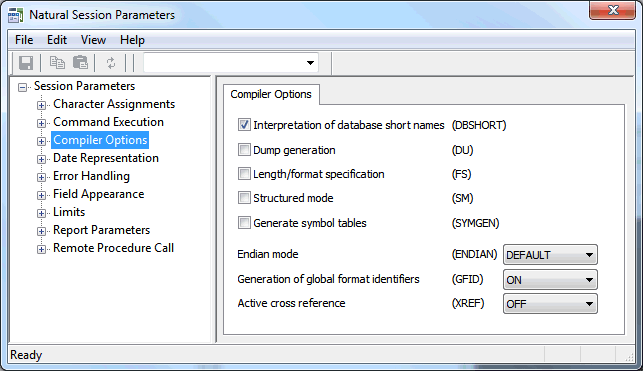643x371 pixels.
Task: Click the Save toolbar icon
Action: (x=26, y=63)
